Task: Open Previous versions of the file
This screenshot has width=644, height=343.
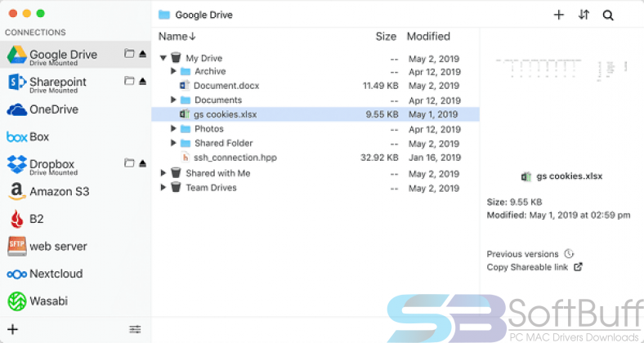Action: coord(530,254)
